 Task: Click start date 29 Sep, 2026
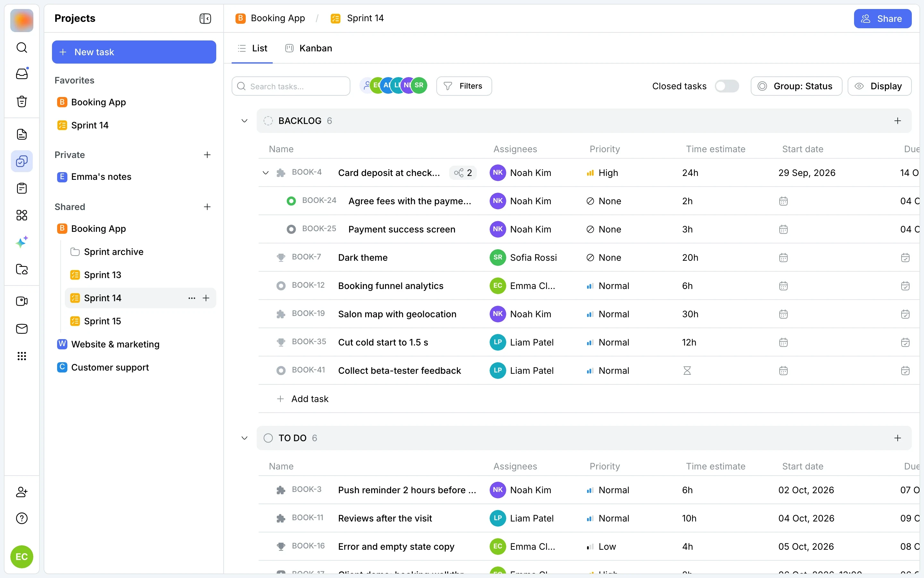click(807, 173)
